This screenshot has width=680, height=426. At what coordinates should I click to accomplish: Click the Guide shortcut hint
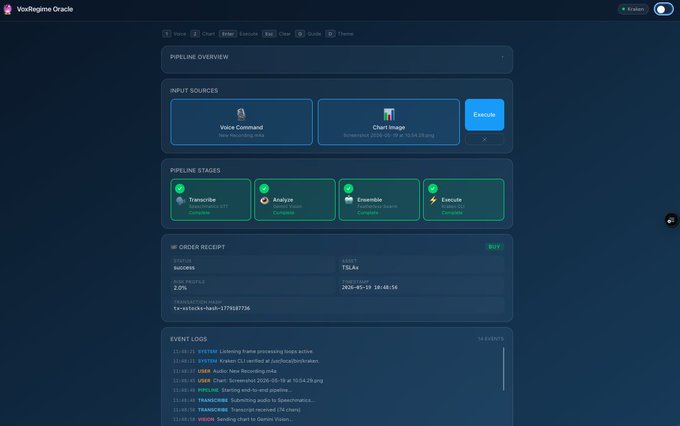point(308,34)
